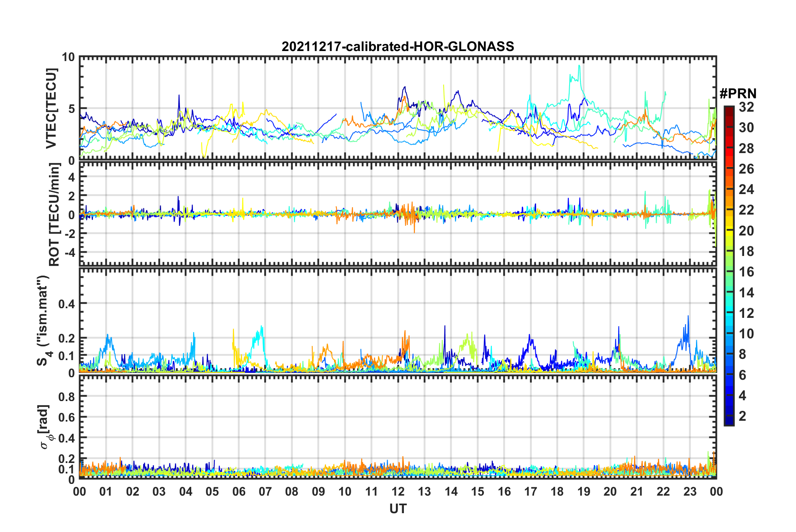The width and height of the screenshot is (796, 532).
Task: Click VTEC y-axis tick label 10
Action: point(68,57)
